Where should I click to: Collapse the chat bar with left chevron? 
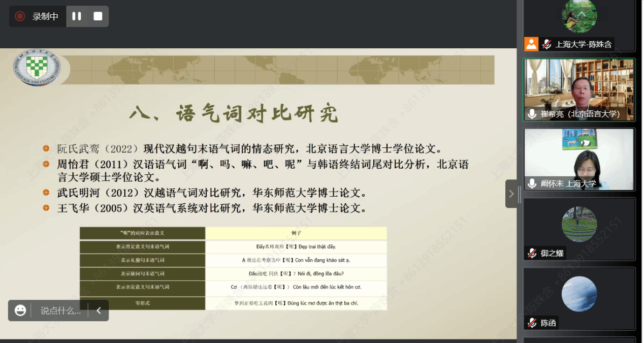99,310
